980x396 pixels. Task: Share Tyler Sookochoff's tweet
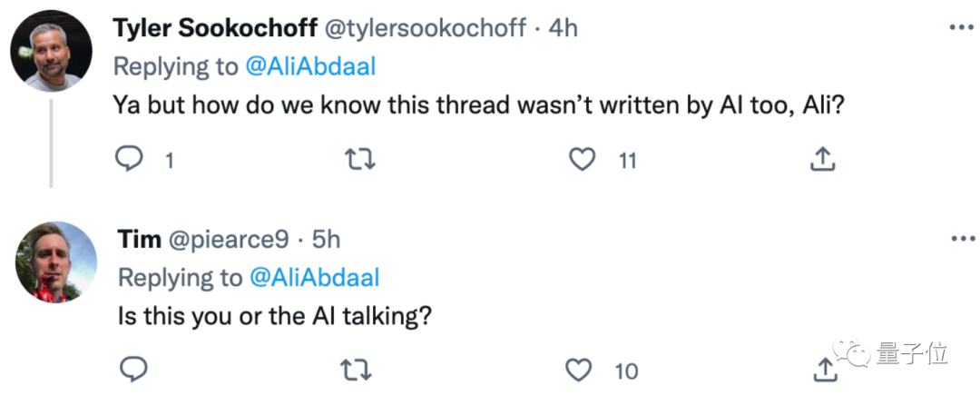point(821,160)
